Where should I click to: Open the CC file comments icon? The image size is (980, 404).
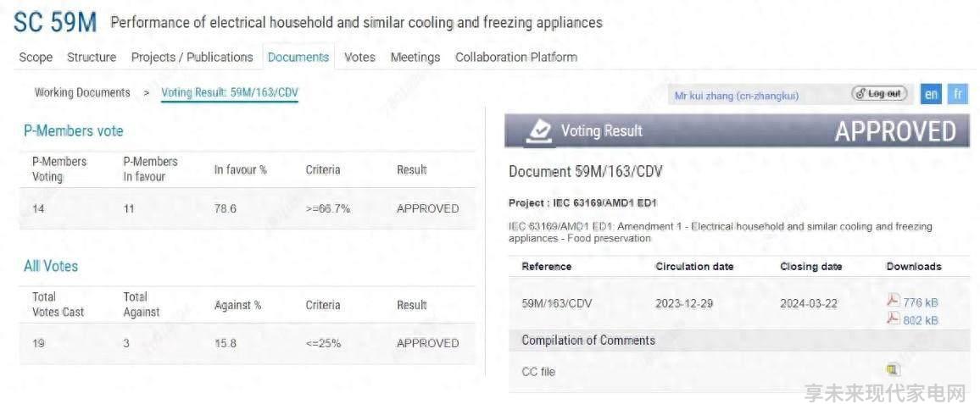click(893, 369)
